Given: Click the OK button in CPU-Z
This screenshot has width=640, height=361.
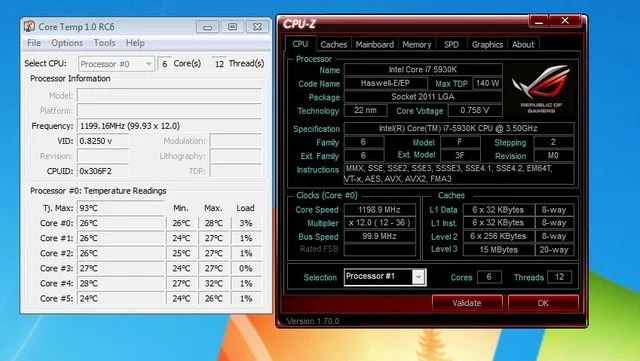Looking at the screenshot, I should pyautogui.click(x=543, y=303).
